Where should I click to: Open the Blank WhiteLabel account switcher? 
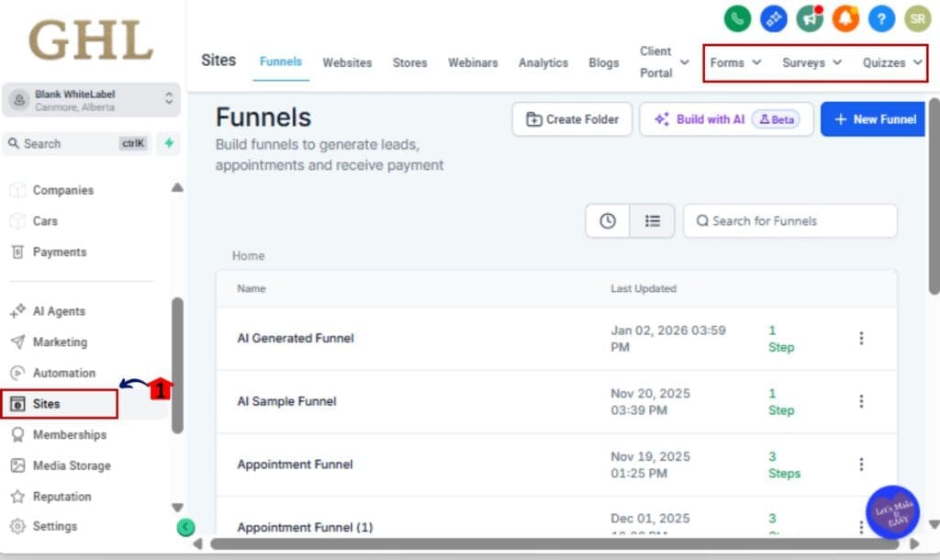91,100
